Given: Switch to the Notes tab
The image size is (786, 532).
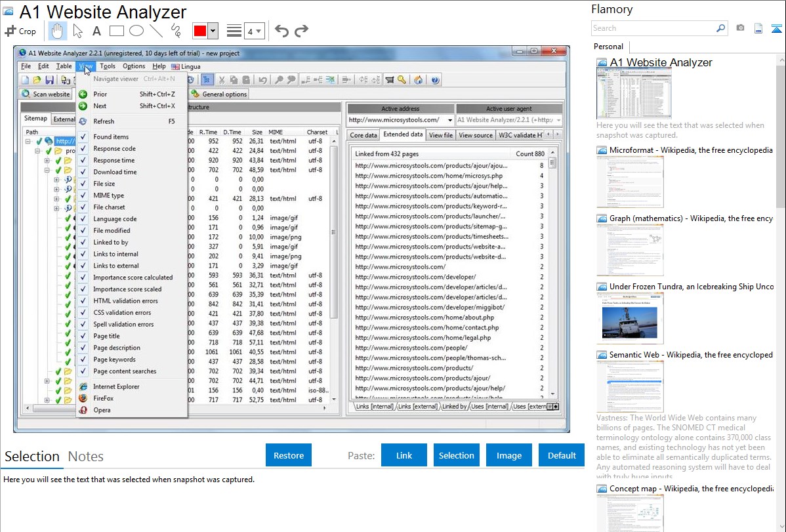Looking at the screenshot, I should click(x=86, y=457).
